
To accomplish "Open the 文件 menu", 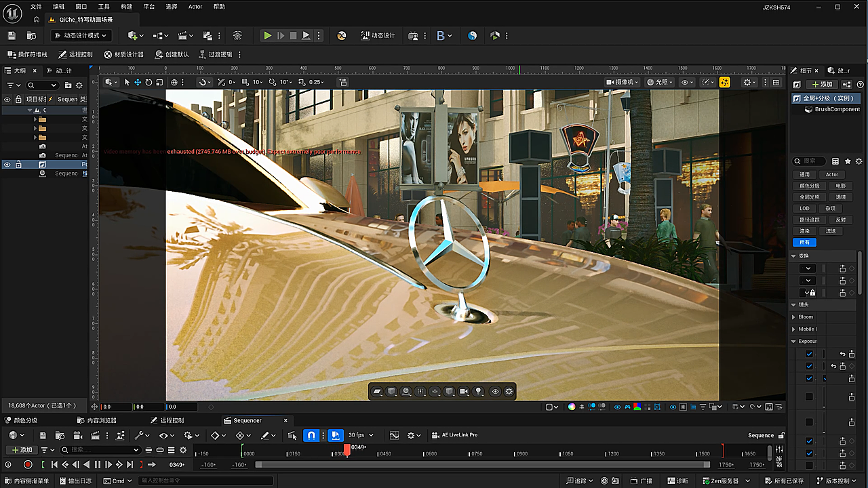I will (x=36, y=7).
